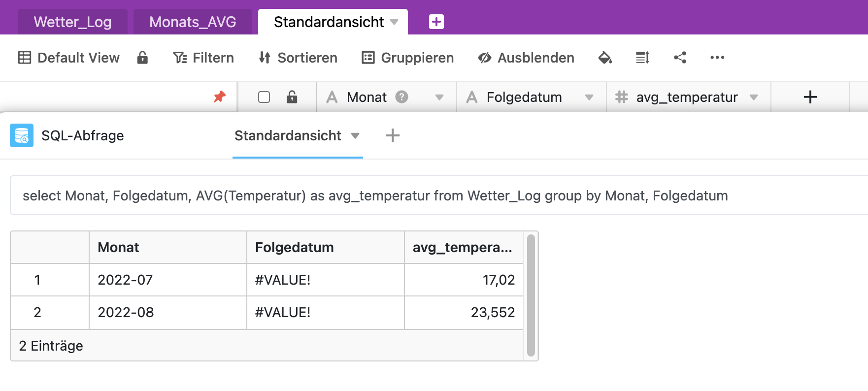
Task: Click the add table plus icon
Action: (x=436, y=22)
